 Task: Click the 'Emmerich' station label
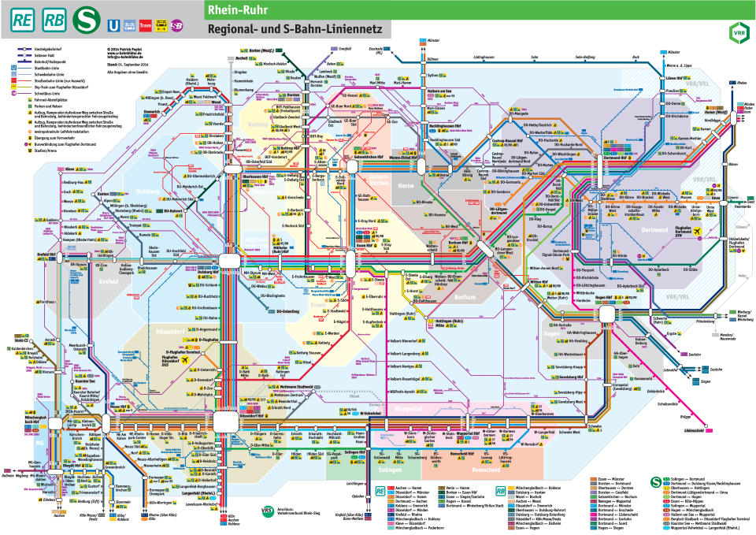click(151, 111)
